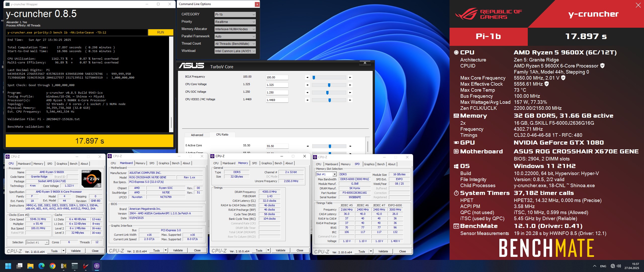Image resolution: width=644 pixels, height=272 pixels.
Task: Click the 0 Active Core 55.50 input field
Action: pos(277,146)
